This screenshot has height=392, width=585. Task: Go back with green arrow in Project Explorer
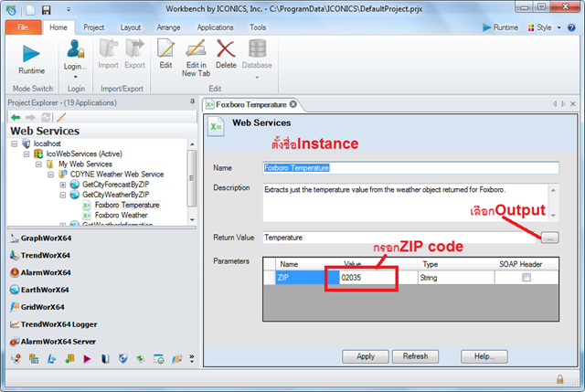[x=16, y=118]
